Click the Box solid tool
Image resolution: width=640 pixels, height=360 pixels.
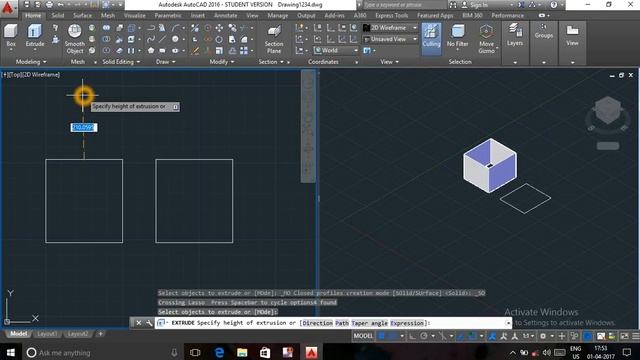click(11, 36)
